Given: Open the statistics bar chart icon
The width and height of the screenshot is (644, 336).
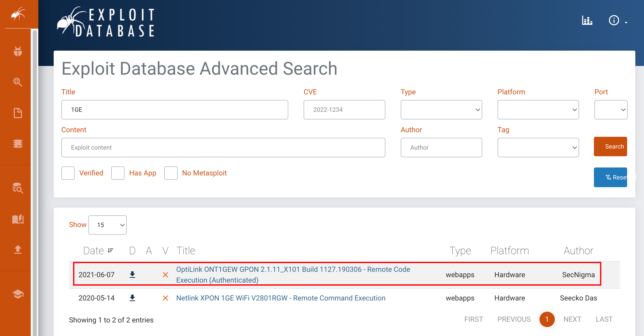Looking at the screenshot, I should click(587, 20).
